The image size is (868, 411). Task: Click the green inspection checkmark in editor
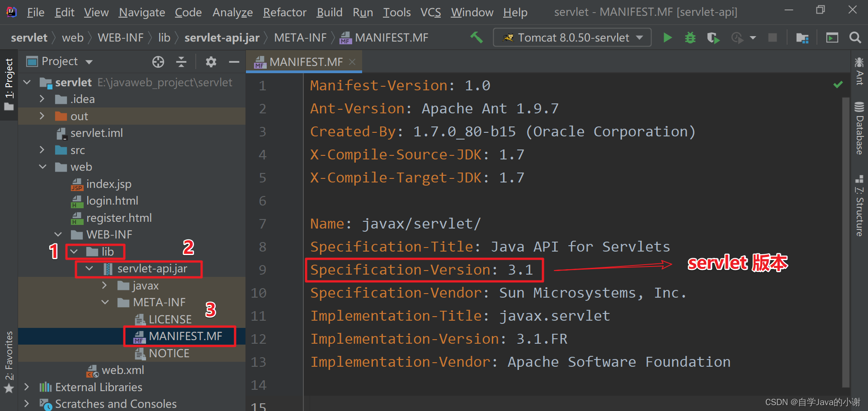pos(838,84)
